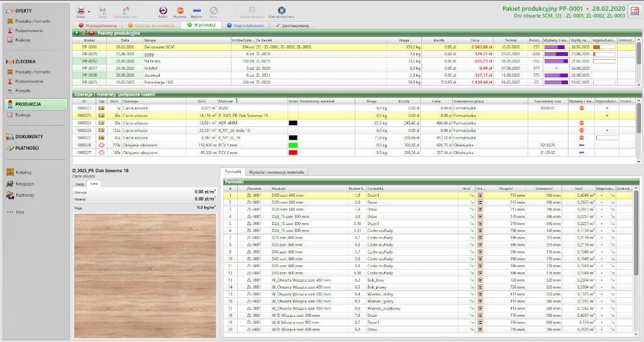The image size is (644, 342).
Task: Select package row PP-0015
Action: click(355, 54)
